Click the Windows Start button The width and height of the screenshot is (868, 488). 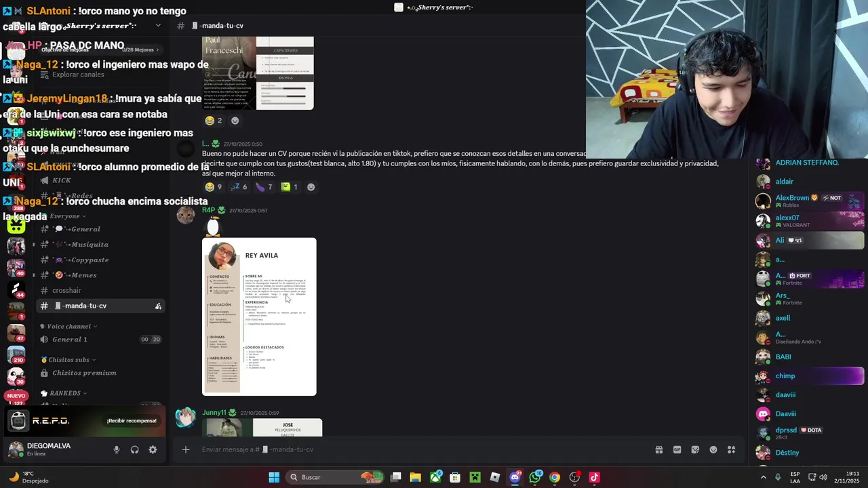(x=274, y=477)
